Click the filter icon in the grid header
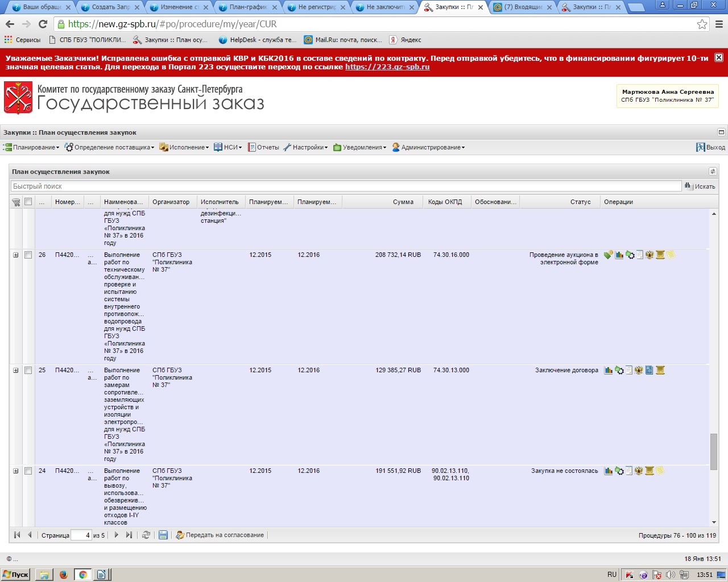 click(16, 202)
